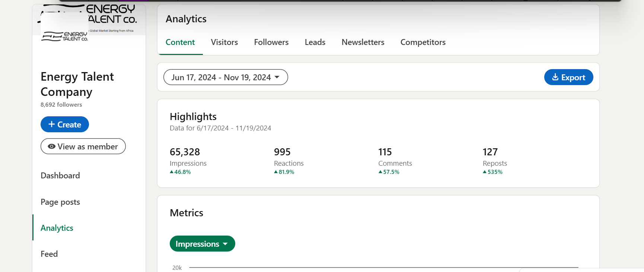This screenshot has height=272, width=644.
Task: Click the Energy Talent Company name
Action: pyautogui.click(x=77, y=84)
